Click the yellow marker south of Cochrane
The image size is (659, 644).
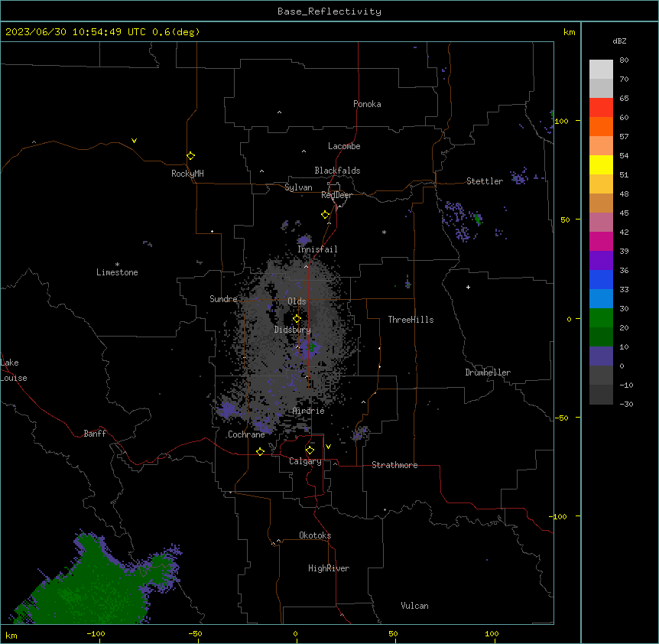[260, 451]
